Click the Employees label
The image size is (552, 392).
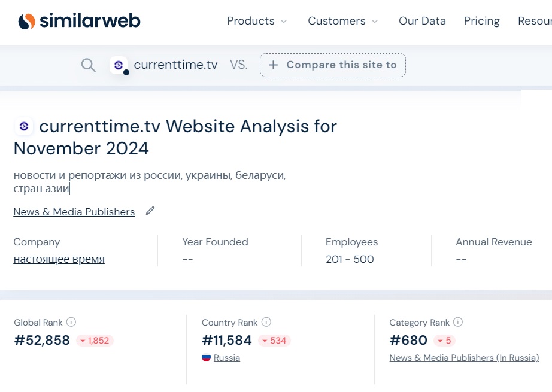[x=351, y=242]
